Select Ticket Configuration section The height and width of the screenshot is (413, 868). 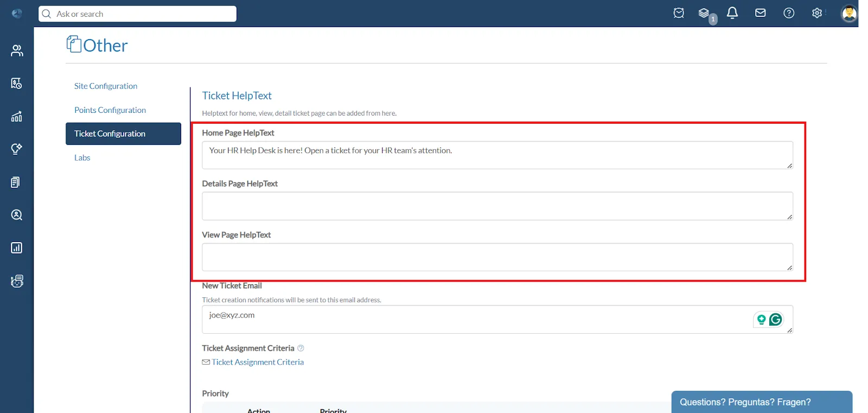(123, 134)
